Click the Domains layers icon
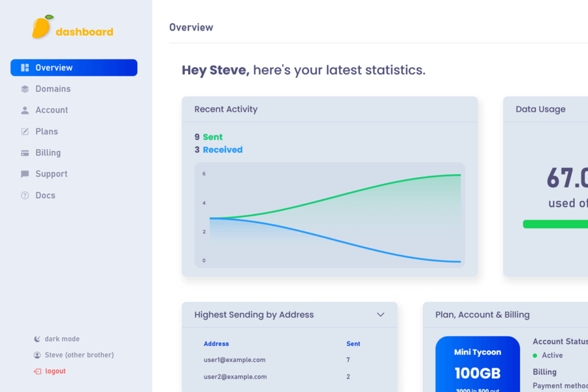Image resolution: width=588 pixels, height=392 pixels. (x=25, y=89)
